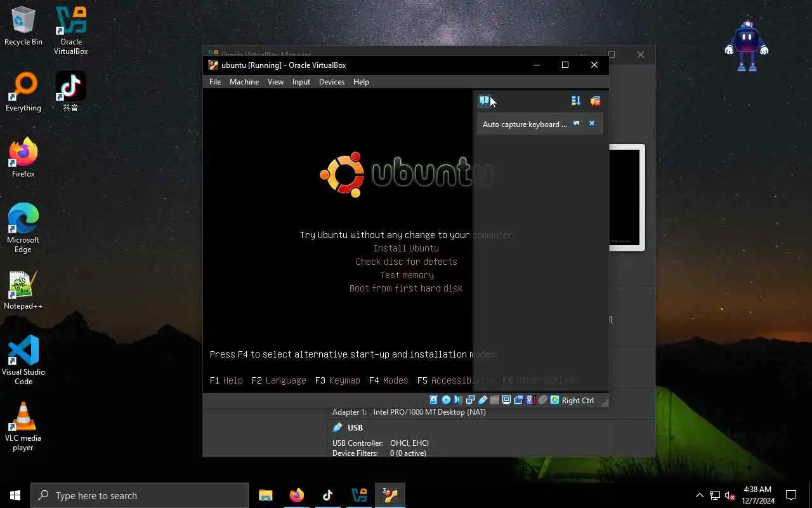Click the taskbar search box
Viewport: 812px width, 508px height.
tap(140, 495)
